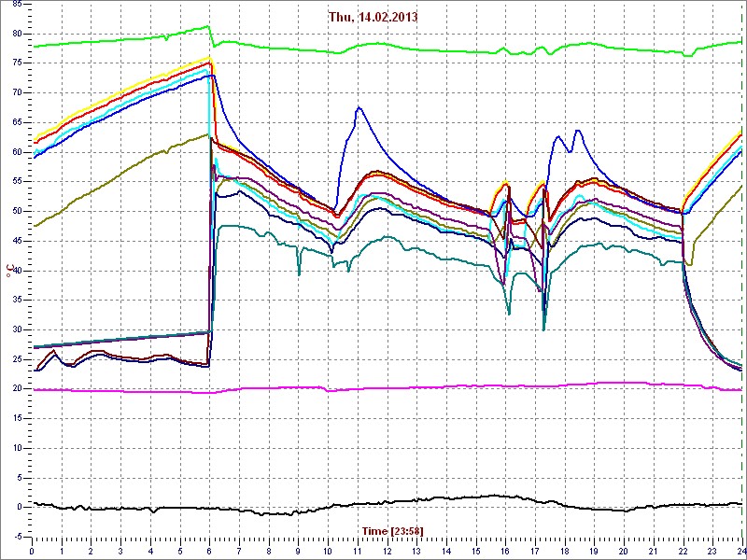Viewport: 747px width, 560px height.
Task: Click hour 17 on the time axis
Action: tap(535, 551)
